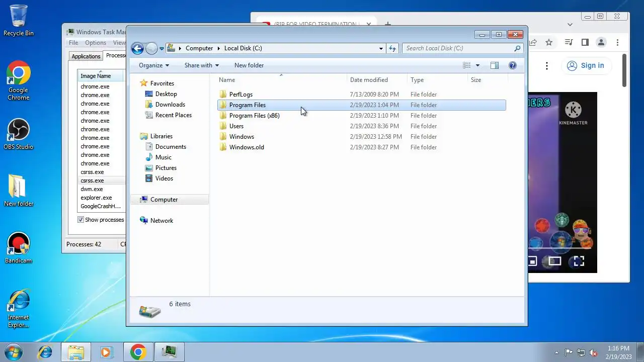The image size is (644, 362).
Task: Open Recent Places in navigation pane
Action: click(173, 115)
